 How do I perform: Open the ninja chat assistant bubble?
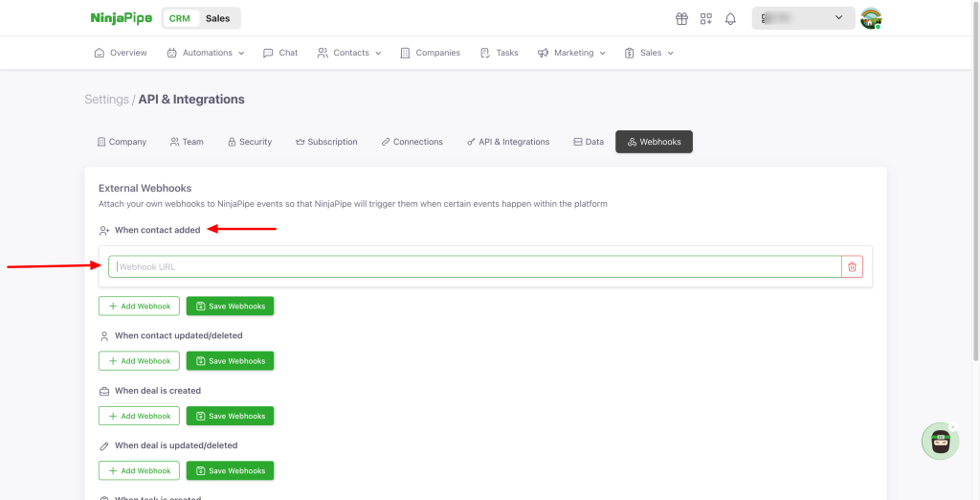click(x=939, y=442)
